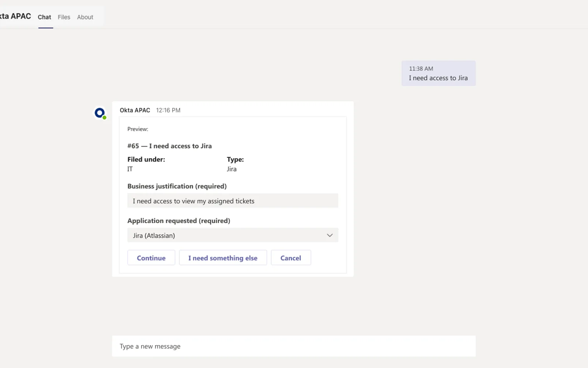Screen dimensions: 588x368
Task: Click the 12:16 PM message timestamp
Action: pyautogui.click(x=168, y=110)
